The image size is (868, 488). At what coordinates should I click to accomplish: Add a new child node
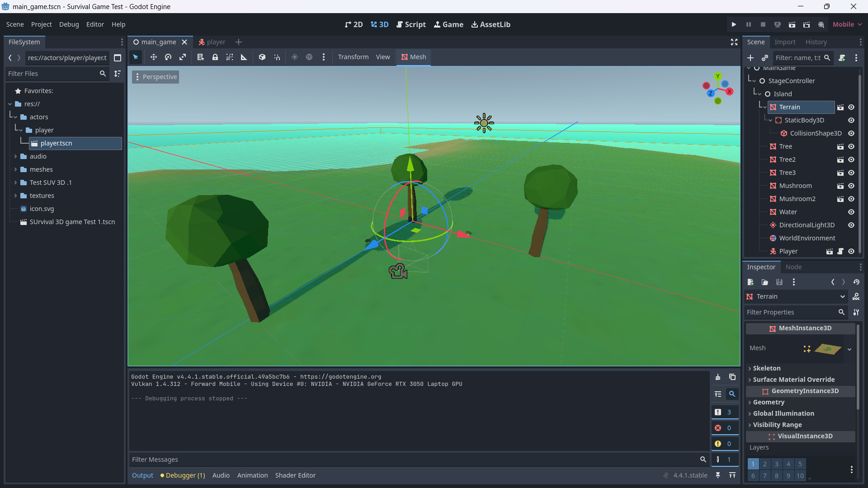coord(750,58)
